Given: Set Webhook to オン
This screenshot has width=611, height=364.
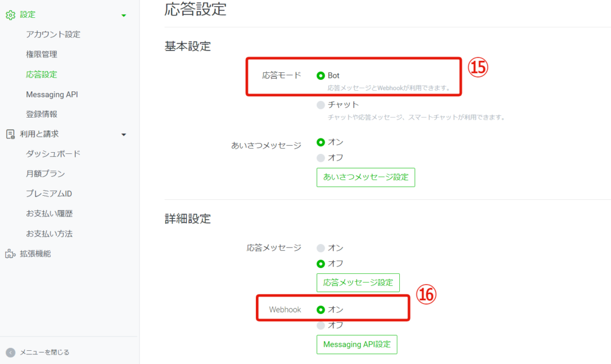Looking at the screenshot, I should pos(320,310).
